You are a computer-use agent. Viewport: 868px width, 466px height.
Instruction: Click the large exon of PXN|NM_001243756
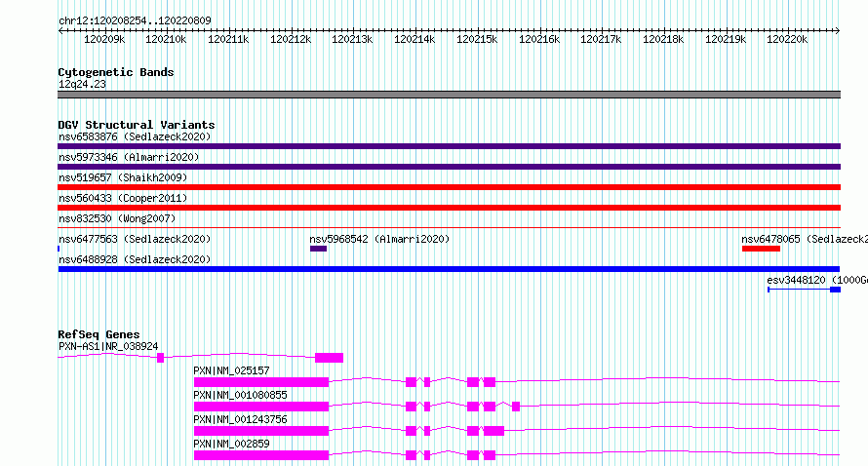click(261, 431)
